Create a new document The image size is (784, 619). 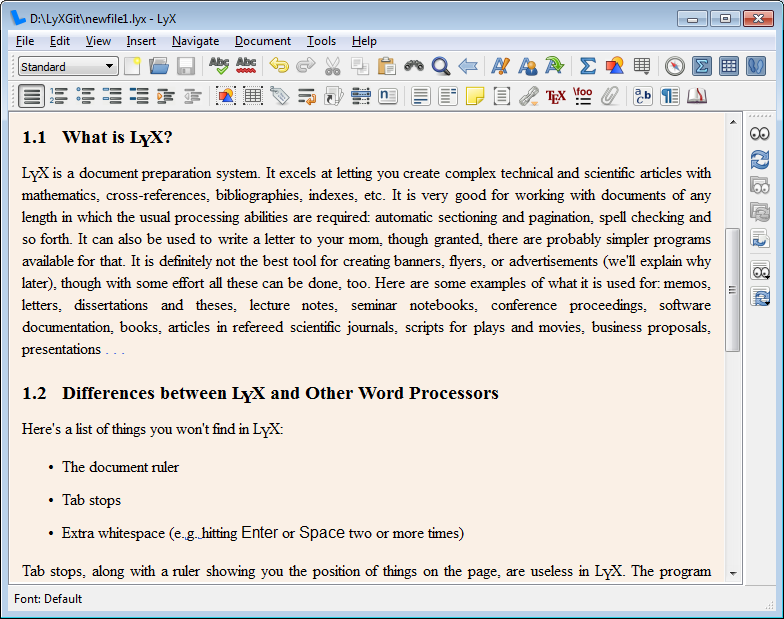tap(132, 66)
